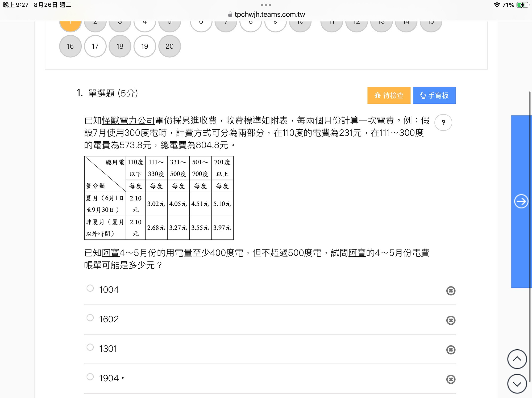Eliminate option 1004 with its X icon

click(x=451, y=291)
